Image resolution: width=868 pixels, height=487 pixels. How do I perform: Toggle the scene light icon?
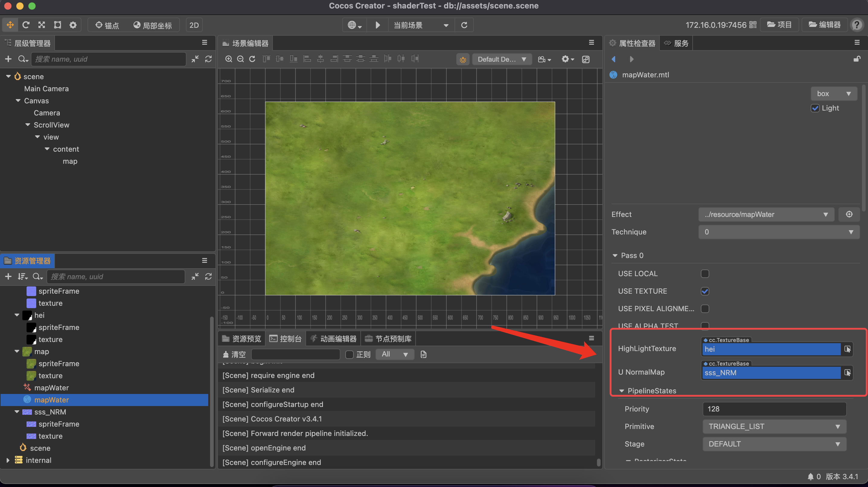tap(463, 60)
